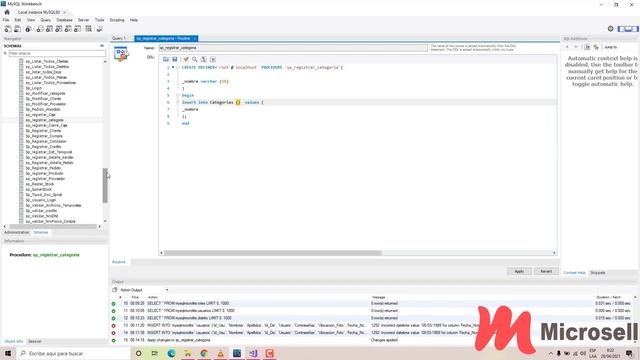The height and width of the screenshot is (360, 640).
Task: Switch to the Context Help tab
Action: (574, 273)
